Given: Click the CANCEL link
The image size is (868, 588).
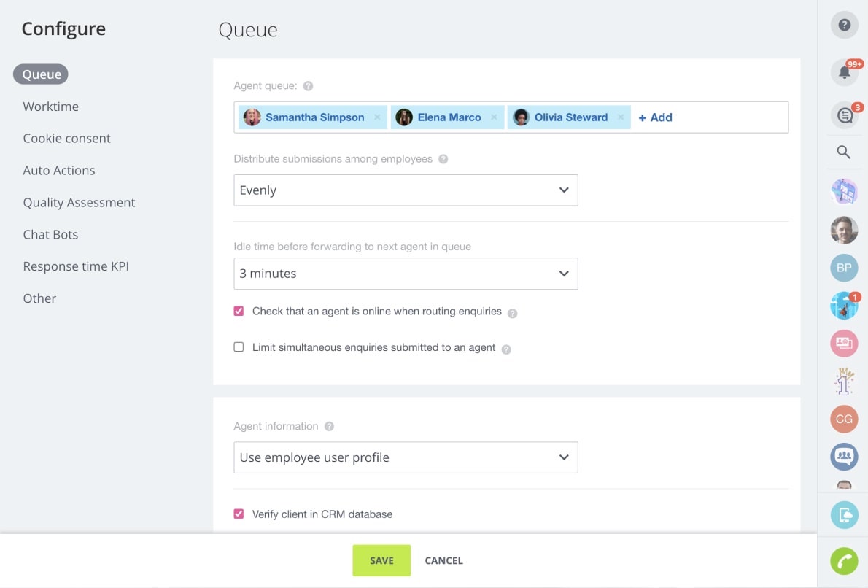Looking at the screenshot, I should click(x=443, y=560).
